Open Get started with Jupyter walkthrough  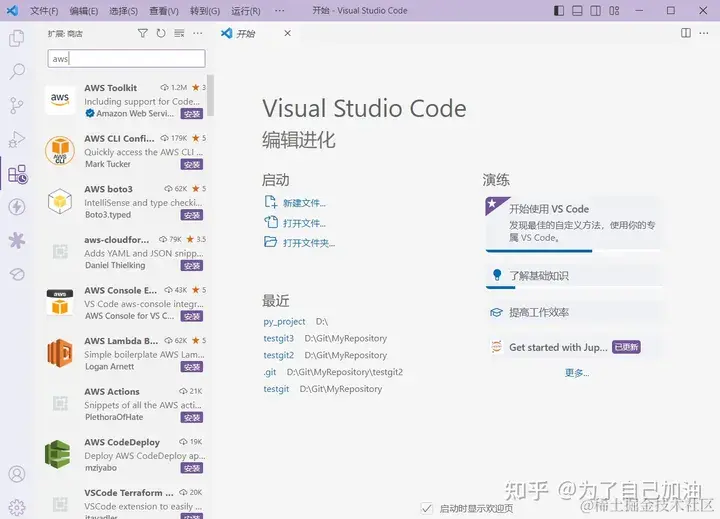coord(573,347)
